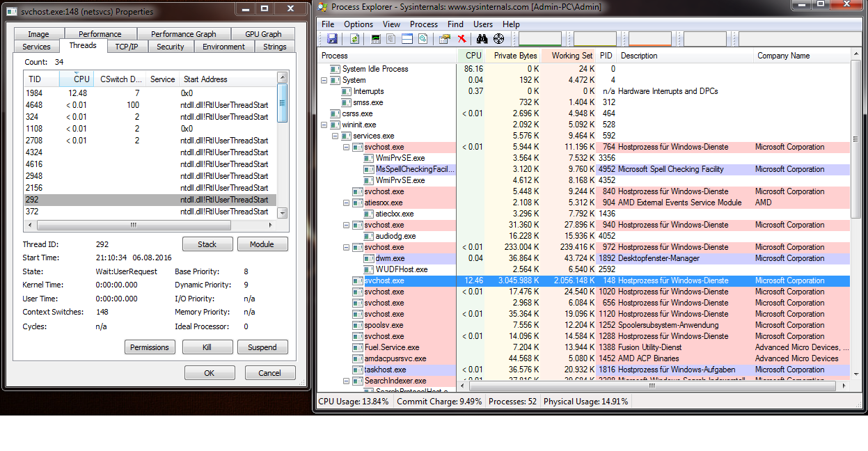Click the dwm.exe process icon
This screenshot has width=868, height=451.
tap(369, 258)
